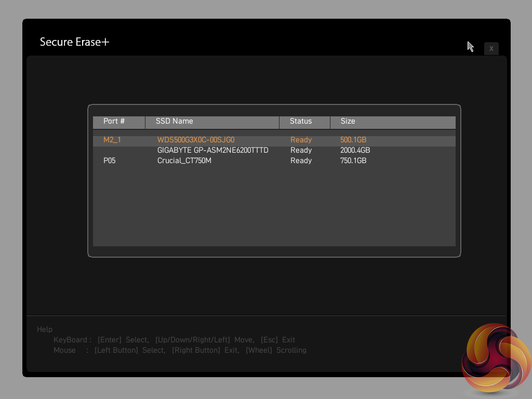The image size is (532, 399).
Task: Click the Secure Erase+ title text
Action: [75, 42]
